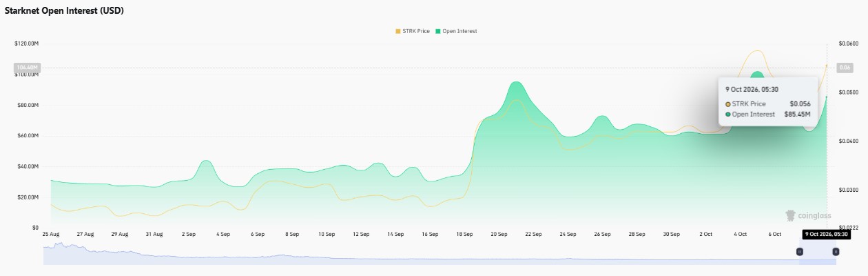The height and width of the screenshot is (276, 868).
Task: Click the $0.0300 right axis label
Action: coord(849,190)
